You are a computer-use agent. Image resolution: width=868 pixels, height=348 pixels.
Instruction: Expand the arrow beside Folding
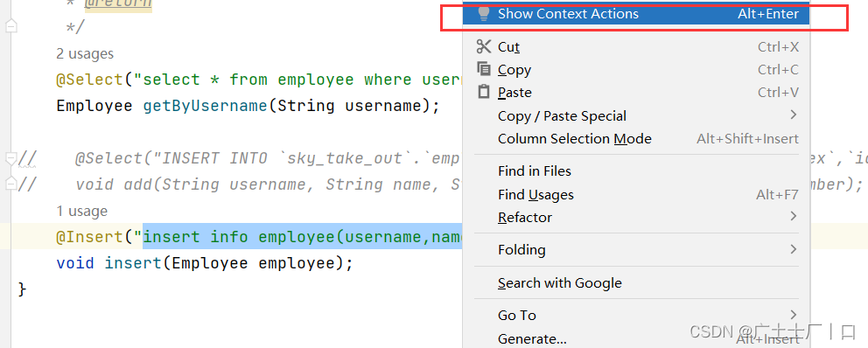click(794, 249)
